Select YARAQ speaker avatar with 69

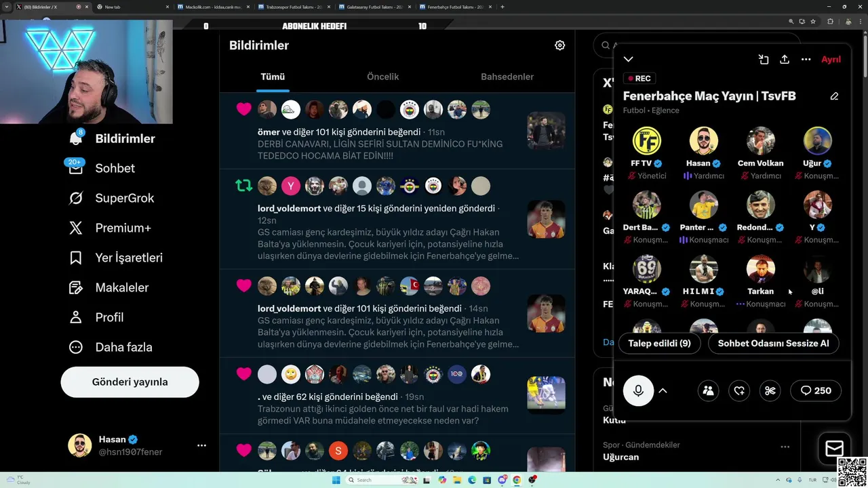(647, 269)
